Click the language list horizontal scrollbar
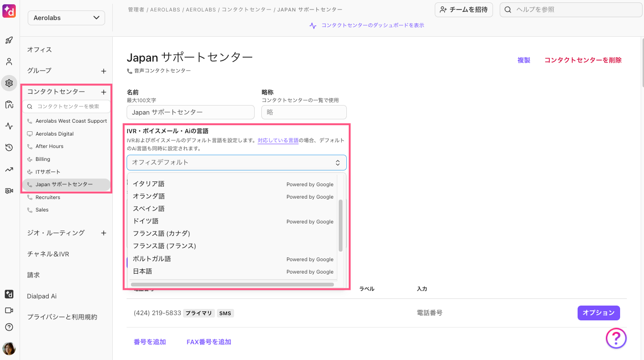Viewport: 644px width, 360px height. [x=232, y=285]
